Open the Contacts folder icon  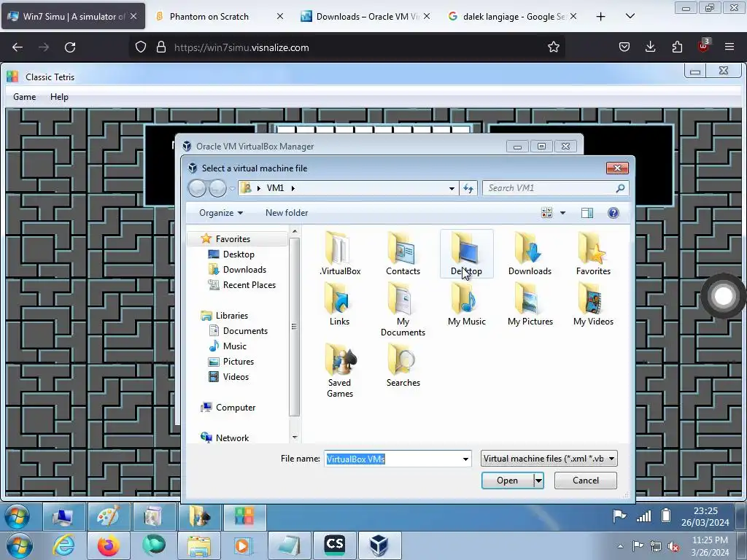tap(403, 253)
